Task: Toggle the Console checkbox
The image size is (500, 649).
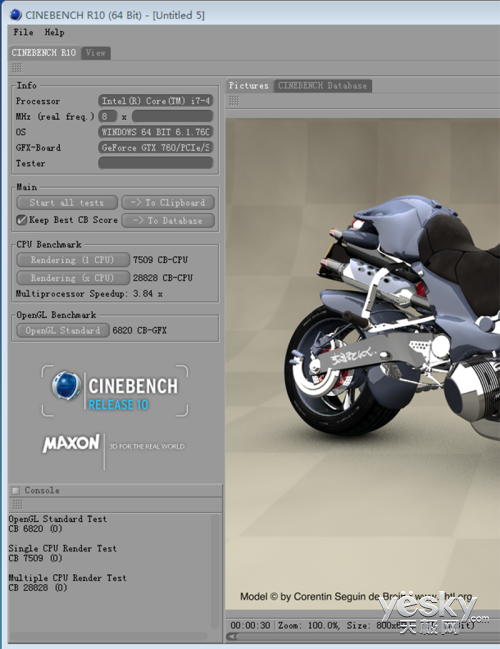Action: click(16, 490)
